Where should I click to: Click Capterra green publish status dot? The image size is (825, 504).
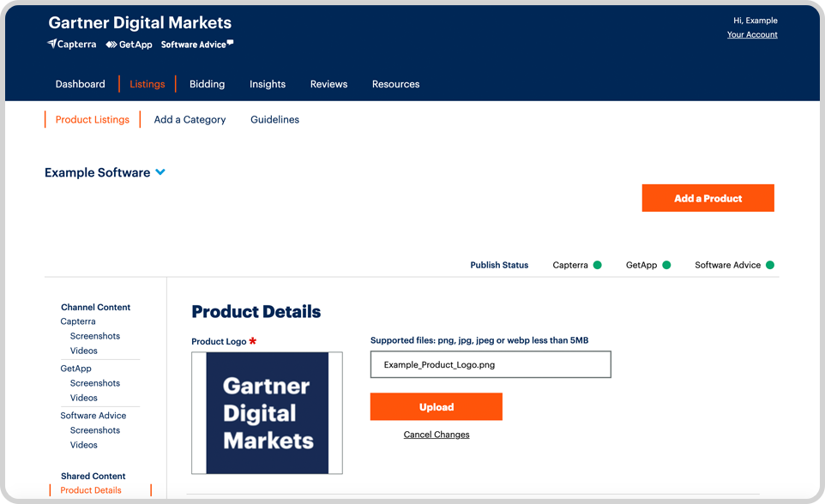(x=597, y=265)
